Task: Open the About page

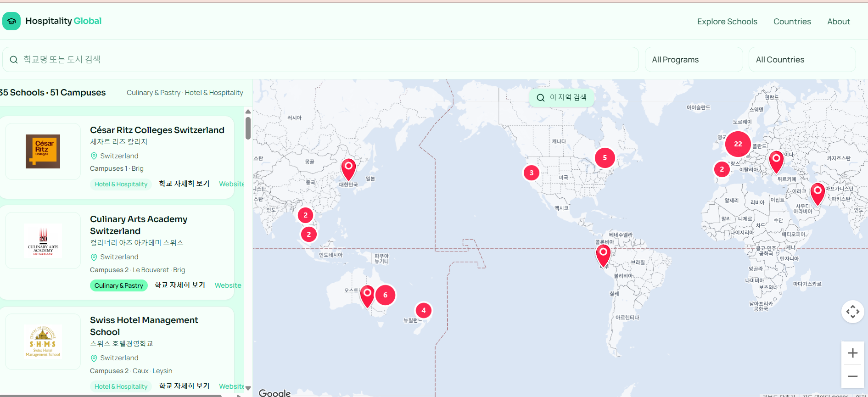Action: 838,22
